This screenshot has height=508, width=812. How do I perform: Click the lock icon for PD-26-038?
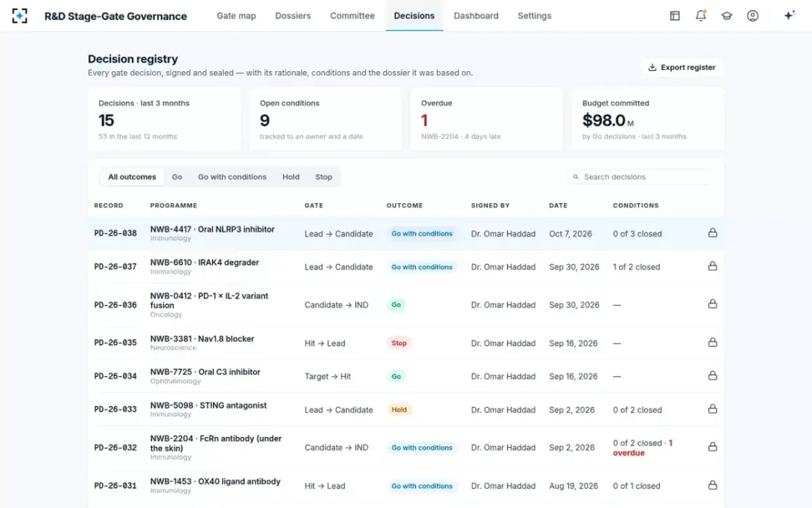713,233
